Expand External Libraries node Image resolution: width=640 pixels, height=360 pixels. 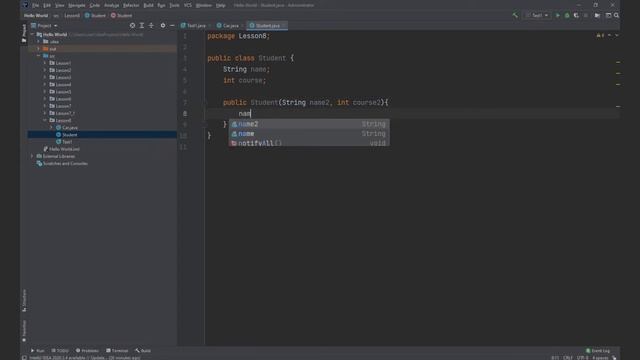[x=32, y=156]
